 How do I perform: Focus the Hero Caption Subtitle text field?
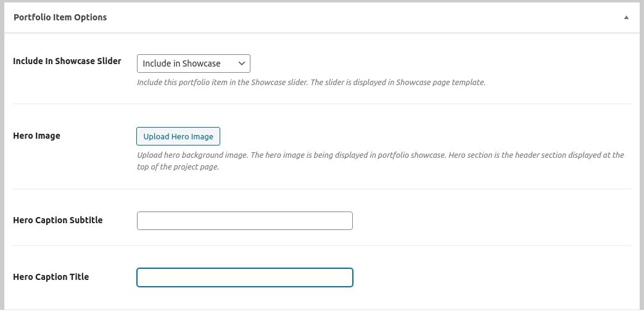coord(244,221)
